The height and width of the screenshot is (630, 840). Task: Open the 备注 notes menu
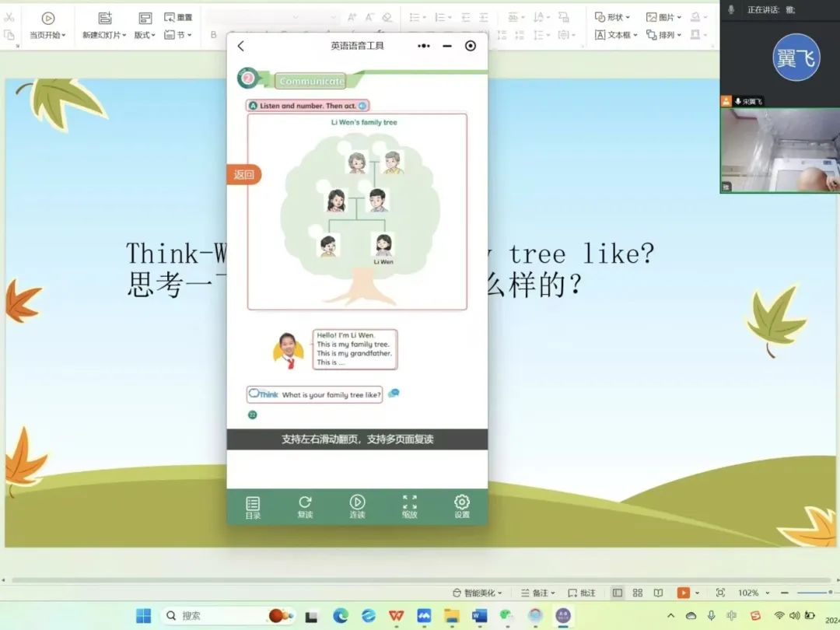tap(537, 593)
